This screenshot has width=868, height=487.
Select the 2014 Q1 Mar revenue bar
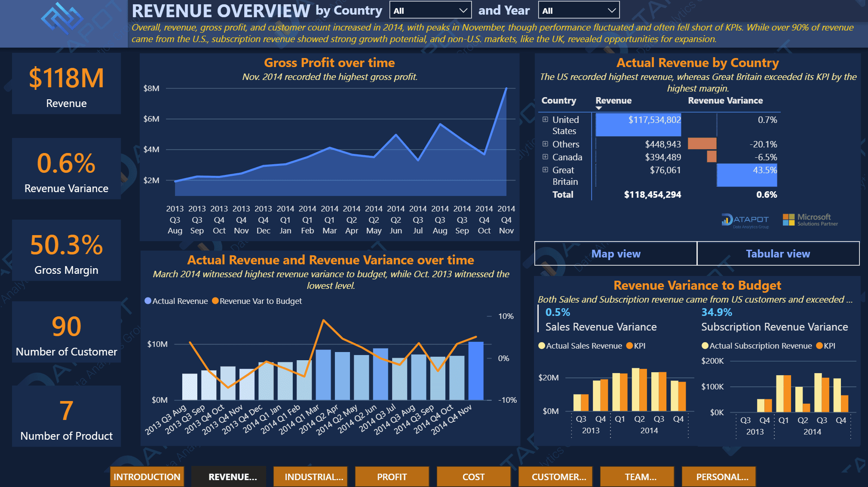pos(323,375)
